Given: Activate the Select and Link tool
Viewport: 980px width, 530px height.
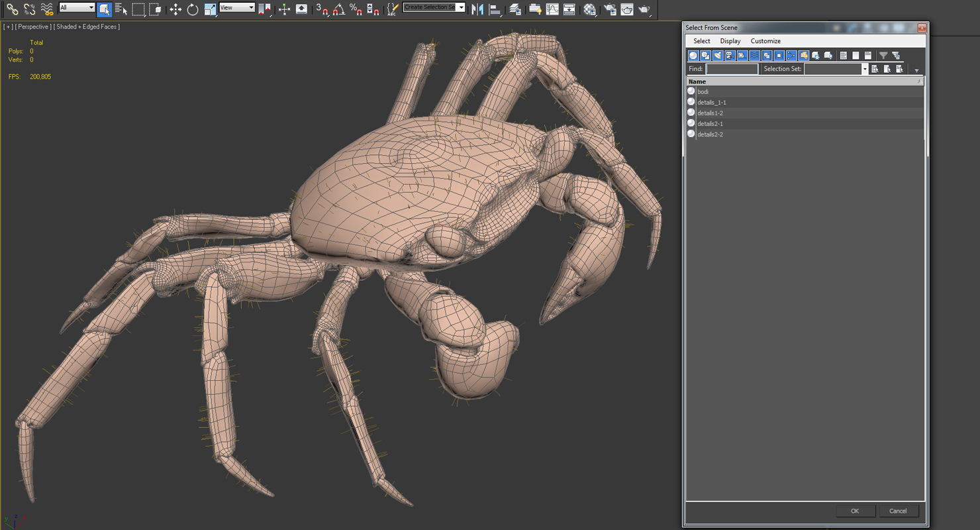Looking at the screenshot, I should (x=12, y=9).
